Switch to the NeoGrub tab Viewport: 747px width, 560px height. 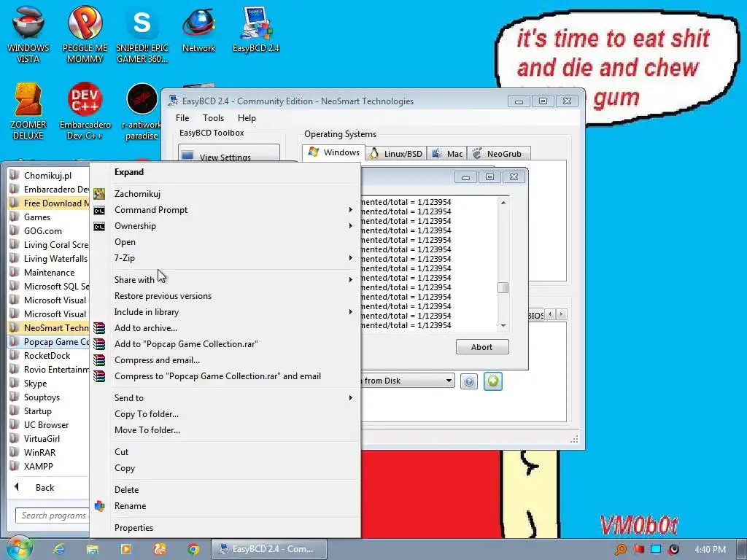[x=498, y=153]
